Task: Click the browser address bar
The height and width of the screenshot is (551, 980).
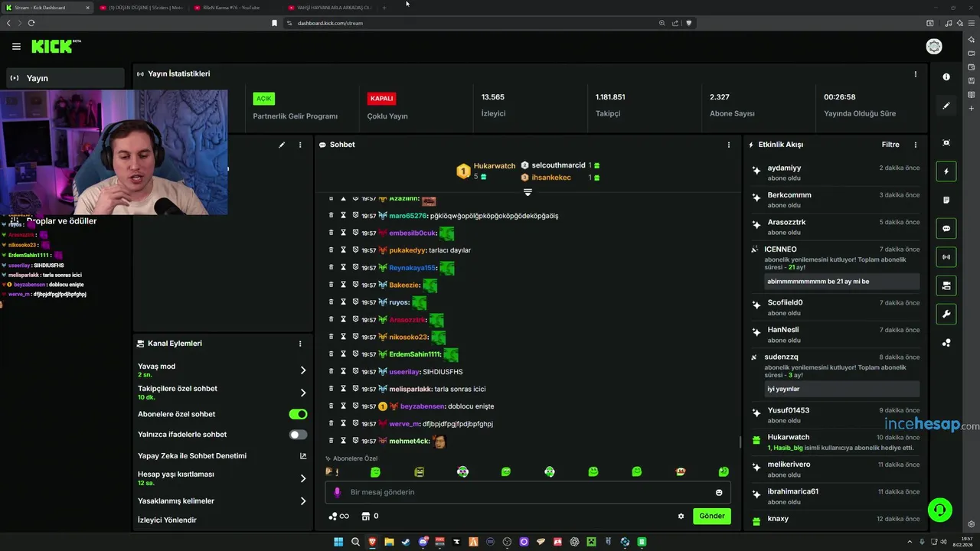Action: pyautogui.click(x=475, y=23)
